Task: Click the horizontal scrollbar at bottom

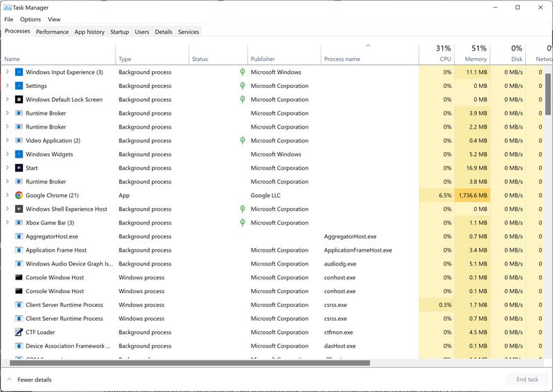Action: click(190, 363)
